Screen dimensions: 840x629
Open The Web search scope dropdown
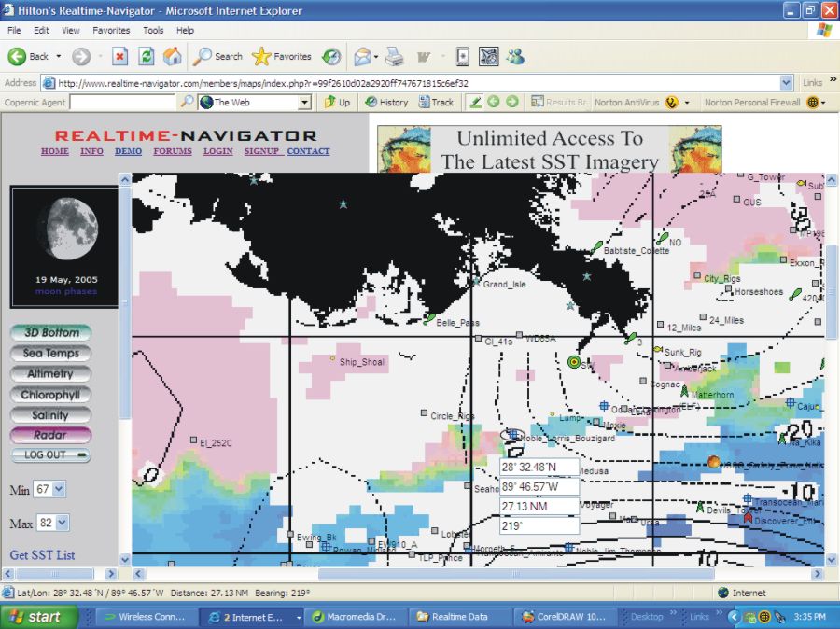point(304,102)
